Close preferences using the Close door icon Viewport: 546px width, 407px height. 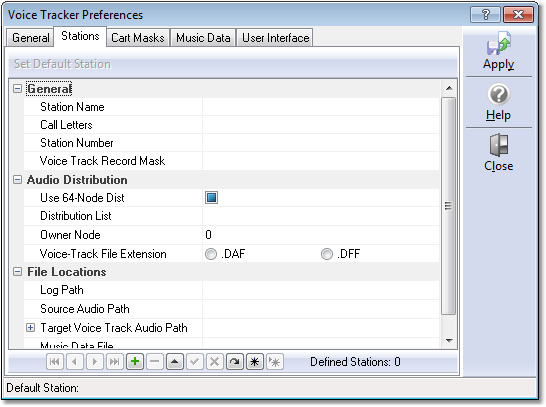[499, 152]
